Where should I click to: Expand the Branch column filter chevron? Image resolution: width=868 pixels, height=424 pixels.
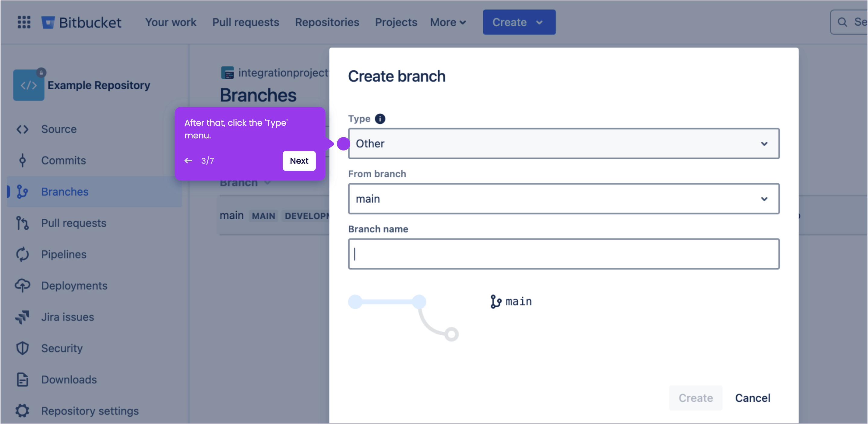(x=268, y=182)
